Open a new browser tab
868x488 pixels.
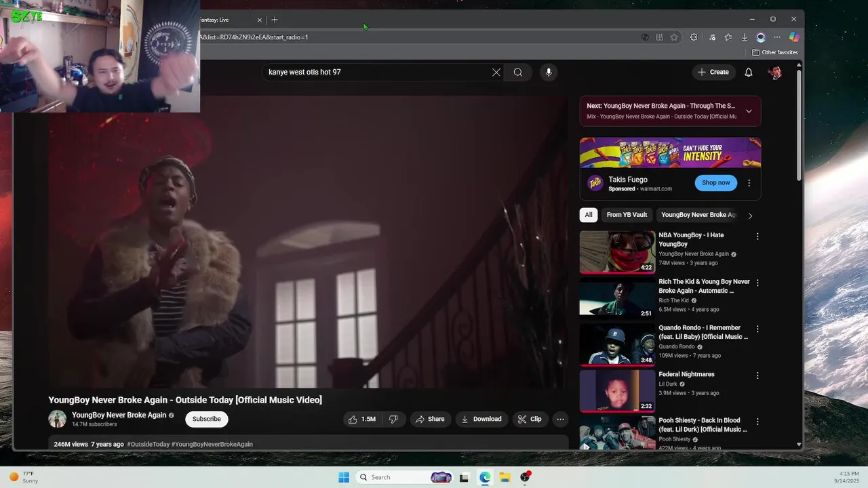point(275,20)
